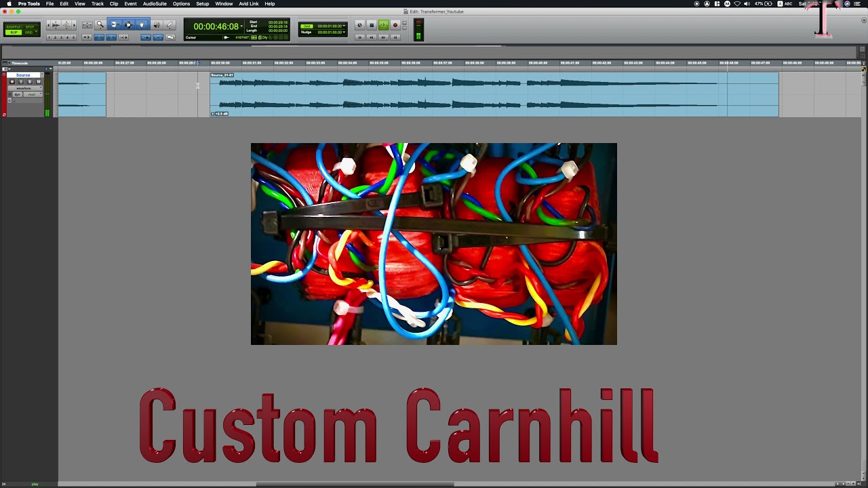The image size is (868, 488).
Task: Click the Source track level meter
Action: pyautogui.click(x=47, y=94)
